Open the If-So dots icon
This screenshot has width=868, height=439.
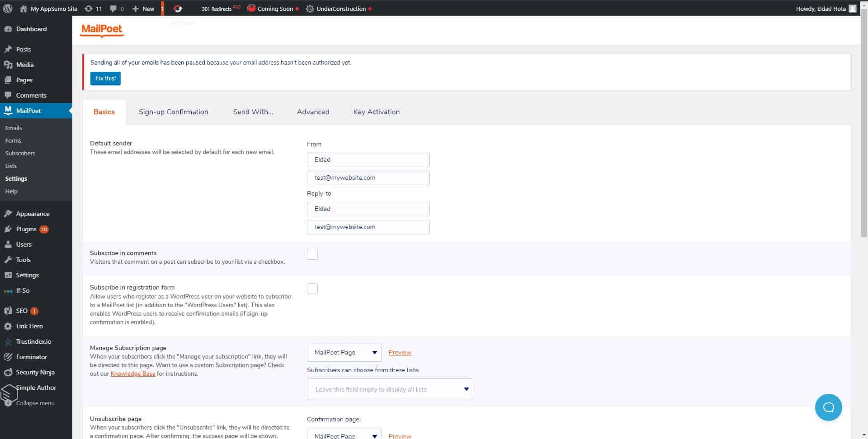(8, 291)
